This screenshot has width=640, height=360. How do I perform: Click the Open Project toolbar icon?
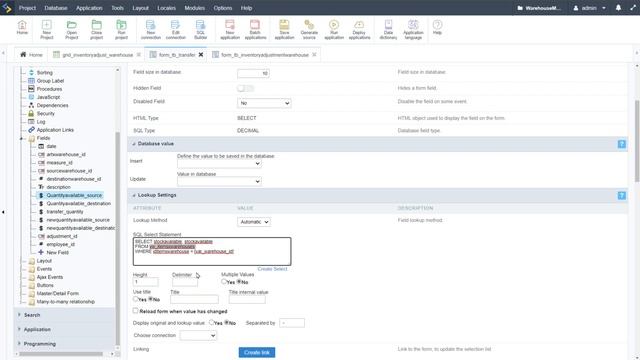[71, 29]
